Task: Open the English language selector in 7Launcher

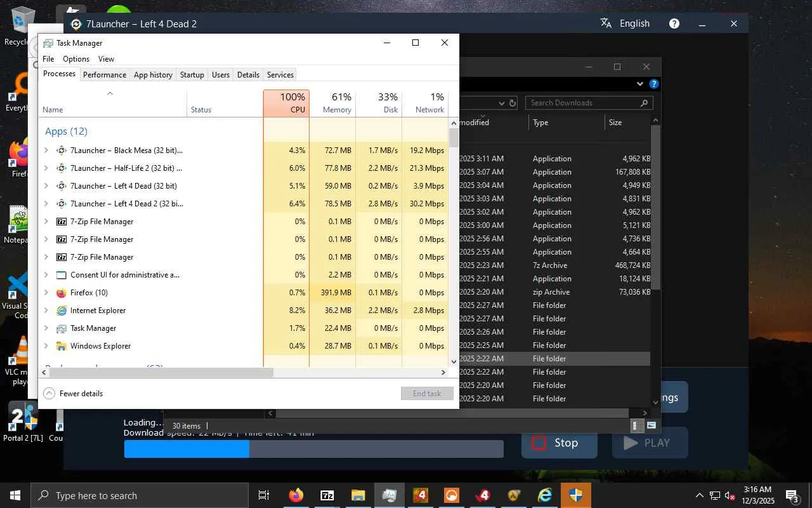Action: click(625, 23)
